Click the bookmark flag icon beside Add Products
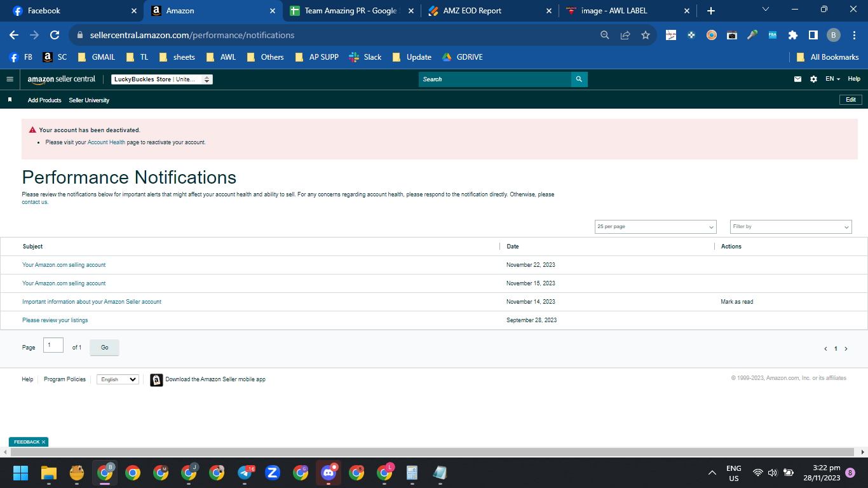 pos(10,100)
